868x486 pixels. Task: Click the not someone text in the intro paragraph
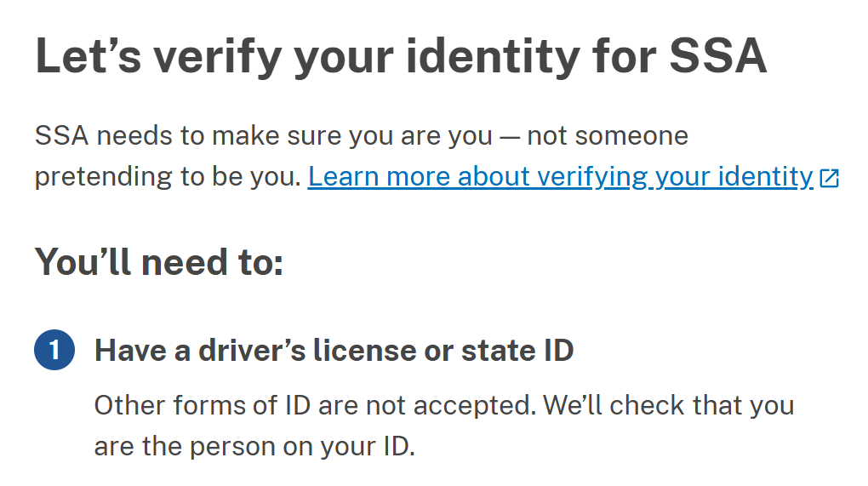608,135
